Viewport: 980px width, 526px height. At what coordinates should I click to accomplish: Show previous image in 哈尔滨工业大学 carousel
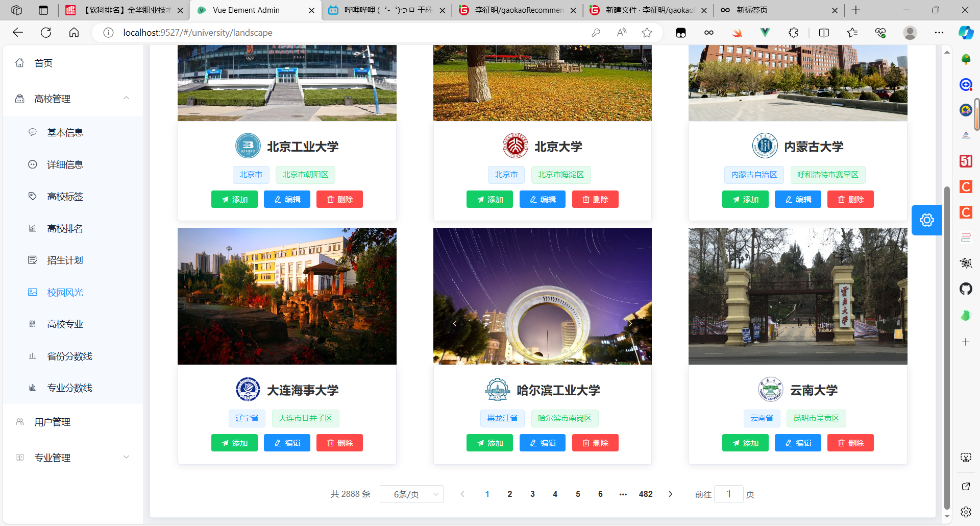[x=454, y=323]
